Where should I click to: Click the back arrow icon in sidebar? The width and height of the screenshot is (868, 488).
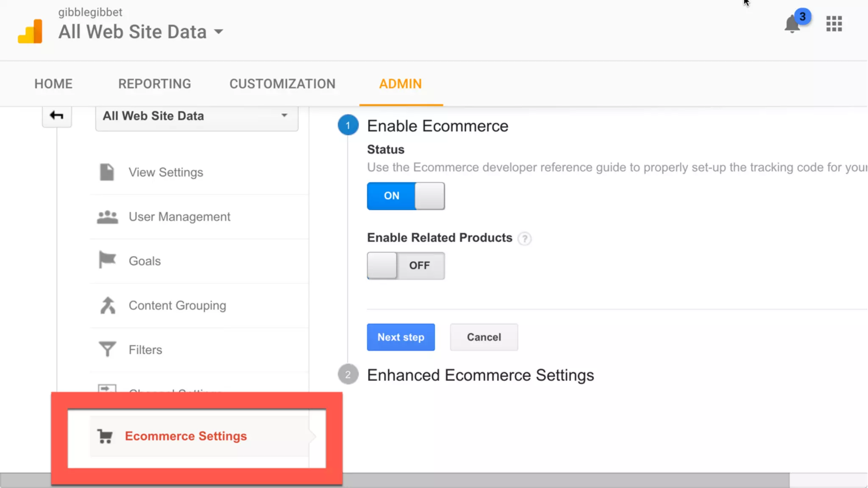(56, 116)
